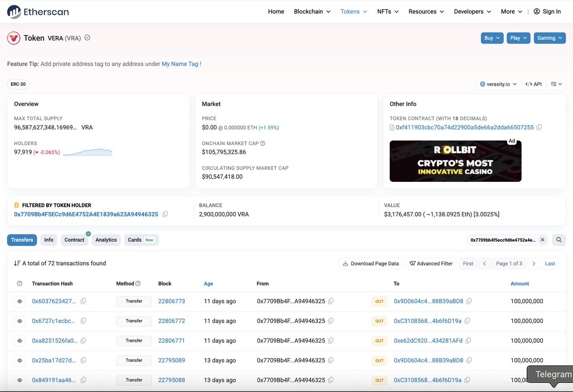The height and width of the screenshot is (392, 573).
Task: Copy transaction hash 0x849191aa46
Action: tap(84, 380)
